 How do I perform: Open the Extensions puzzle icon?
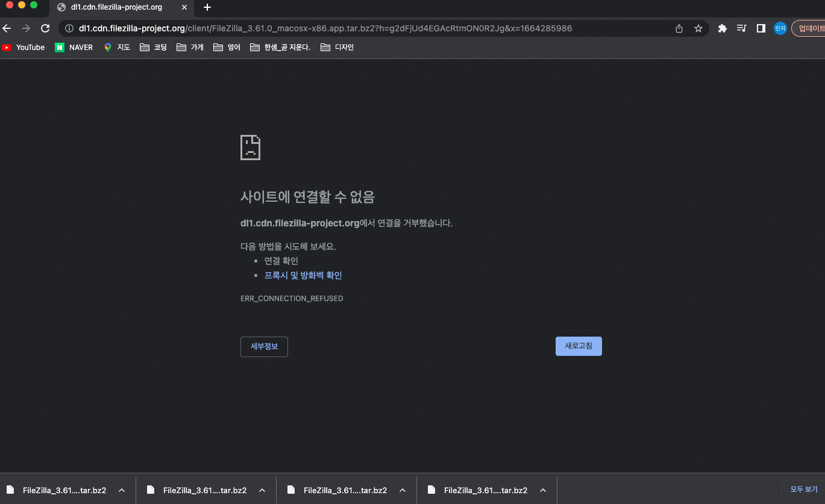[723, 28]
